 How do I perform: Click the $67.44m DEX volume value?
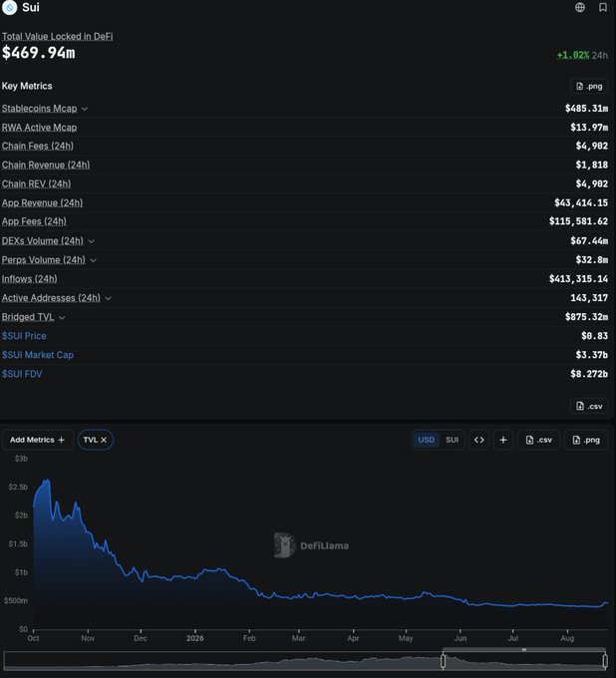pyautogui.click(x=589, y=241)
